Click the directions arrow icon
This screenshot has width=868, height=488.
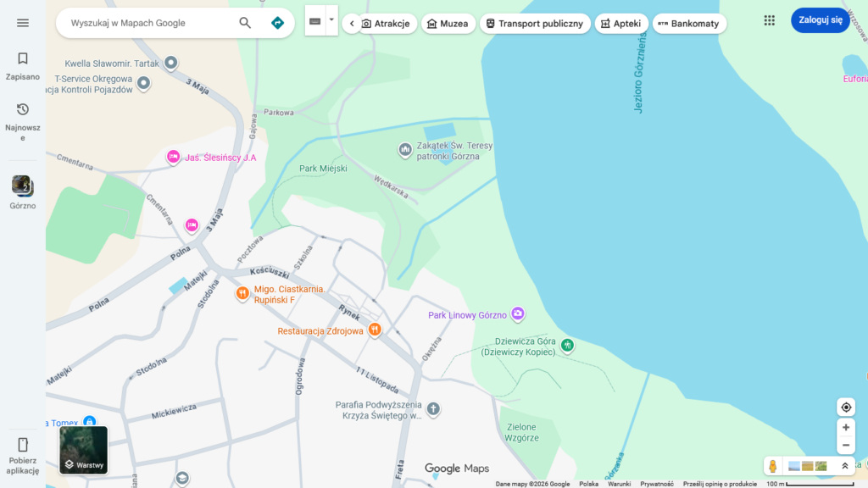(277, 23)
